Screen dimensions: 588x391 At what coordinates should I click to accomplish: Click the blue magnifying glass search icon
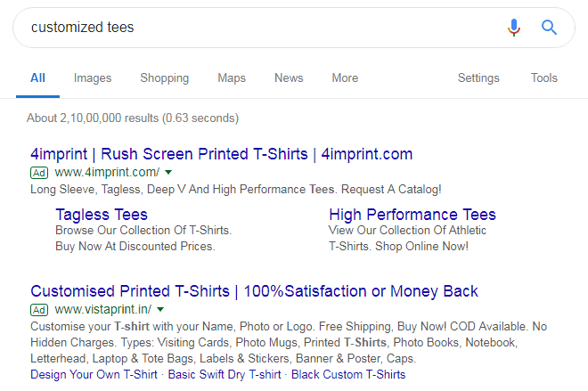point(549,28)
